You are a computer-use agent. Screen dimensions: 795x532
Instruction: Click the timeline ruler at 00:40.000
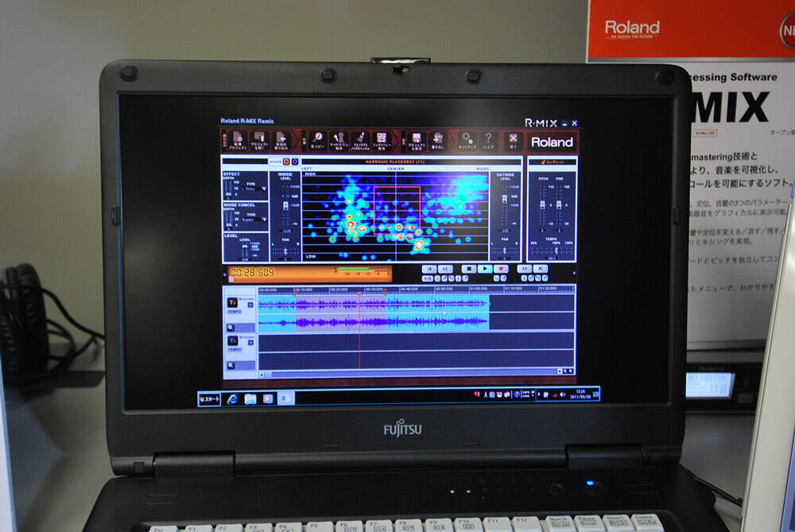click(409, 289)
